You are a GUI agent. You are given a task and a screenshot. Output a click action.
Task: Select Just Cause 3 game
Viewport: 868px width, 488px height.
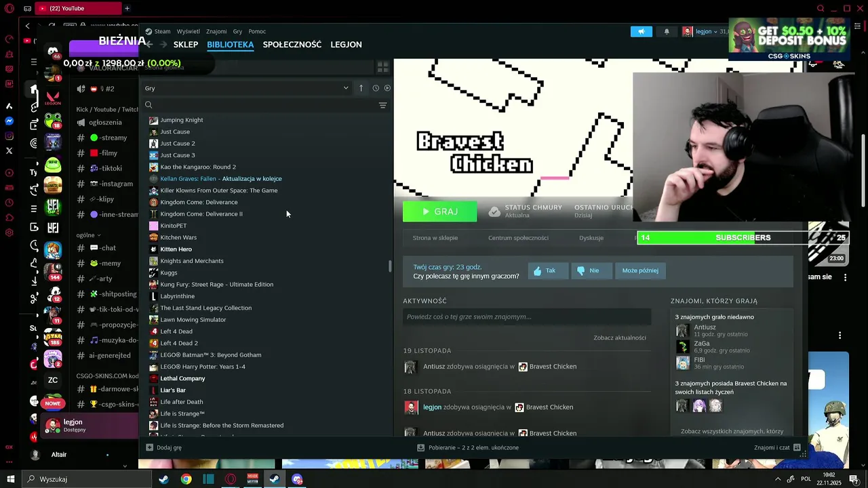(x=177, y=155)
